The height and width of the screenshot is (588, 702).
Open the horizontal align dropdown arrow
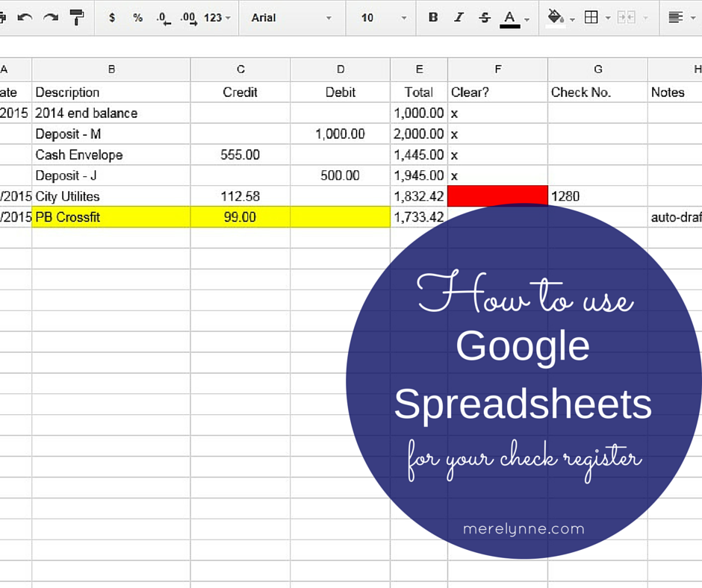point(693,19)
